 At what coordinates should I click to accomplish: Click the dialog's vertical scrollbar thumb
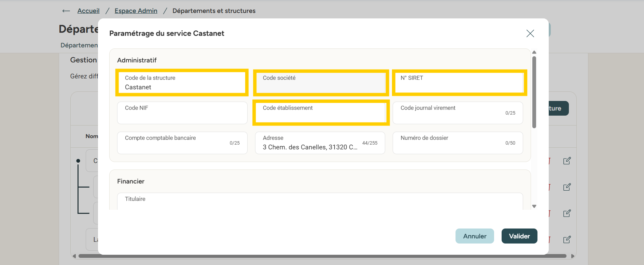coord(534,92)
